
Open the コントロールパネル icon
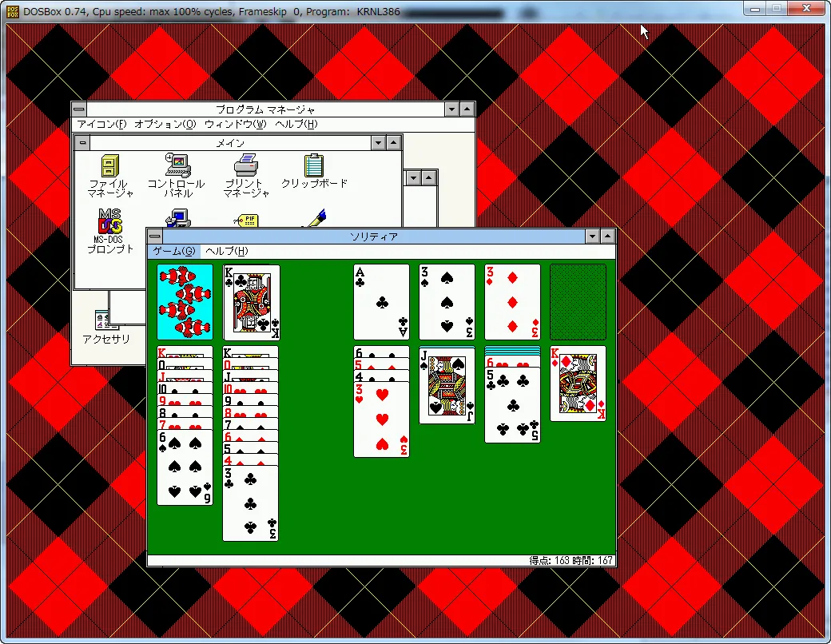coord(177,165)
